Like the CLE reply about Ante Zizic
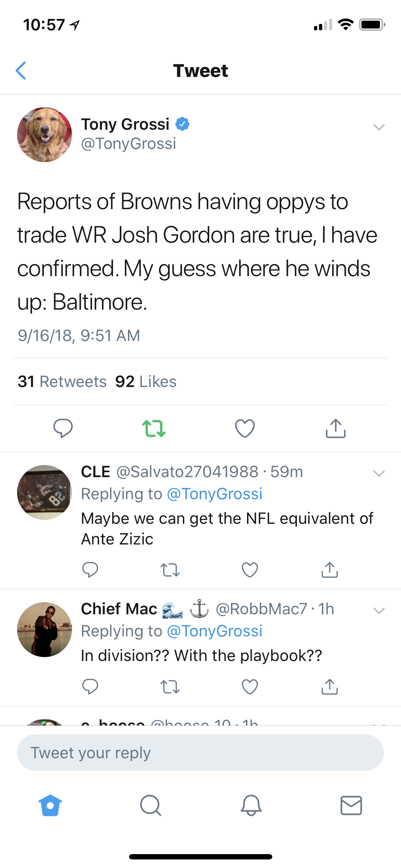401x868 pixels. (250, 569)
